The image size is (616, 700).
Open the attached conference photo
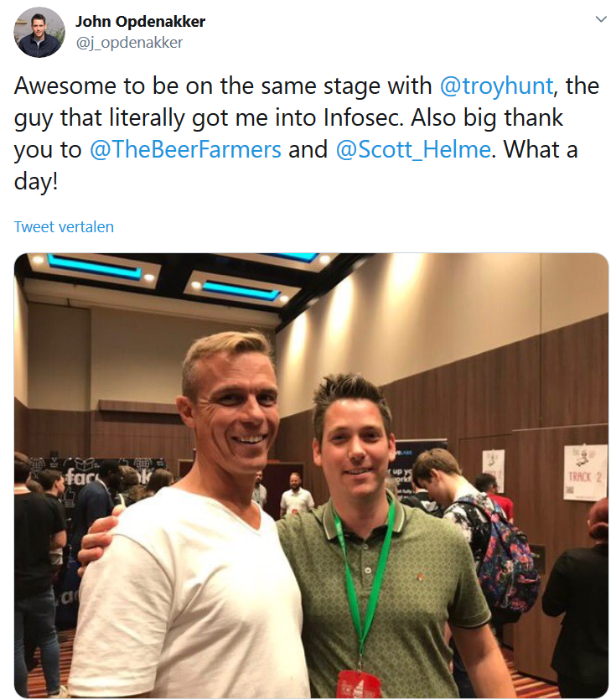pos(311,475)
